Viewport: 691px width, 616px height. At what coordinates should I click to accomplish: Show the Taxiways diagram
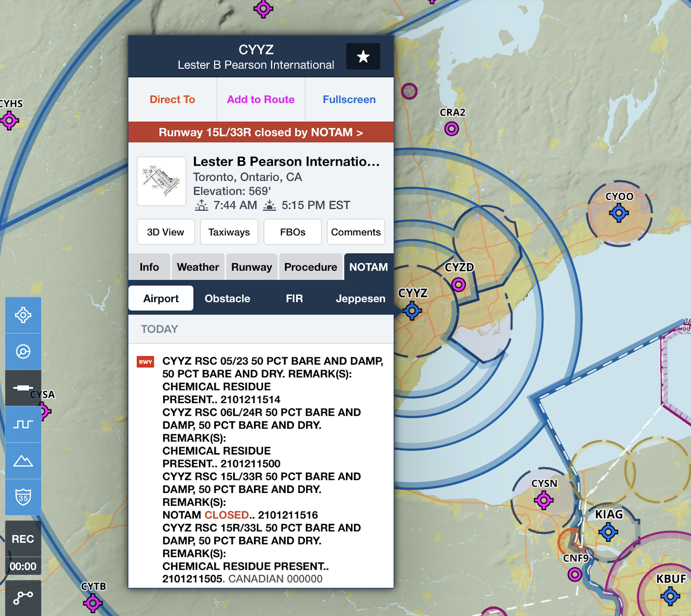(x=229, y=232)
